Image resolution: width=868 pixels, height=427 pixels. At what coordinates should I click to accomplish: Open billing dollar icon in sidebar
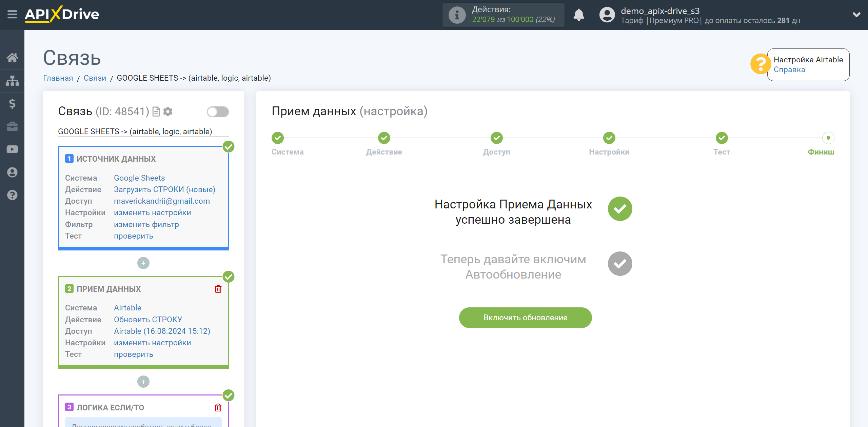pos(12,103)
